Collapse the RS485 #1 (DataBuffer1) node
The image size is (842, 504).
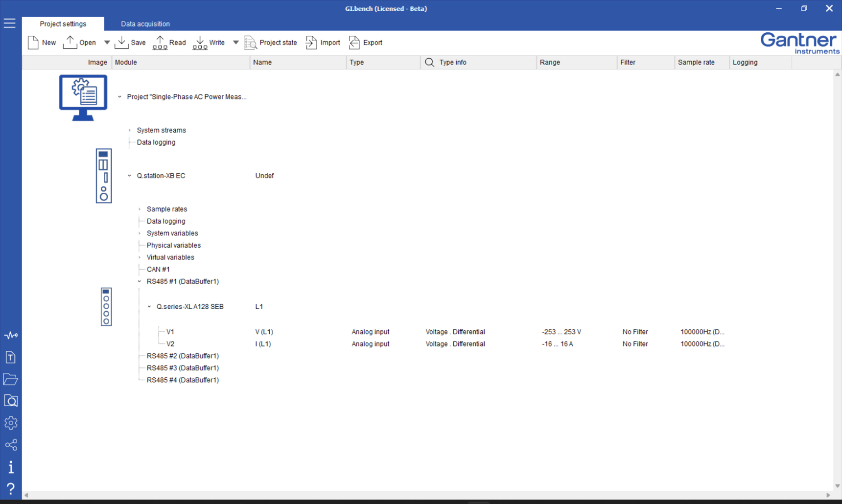pyautogui.click(x=140, y=281)
